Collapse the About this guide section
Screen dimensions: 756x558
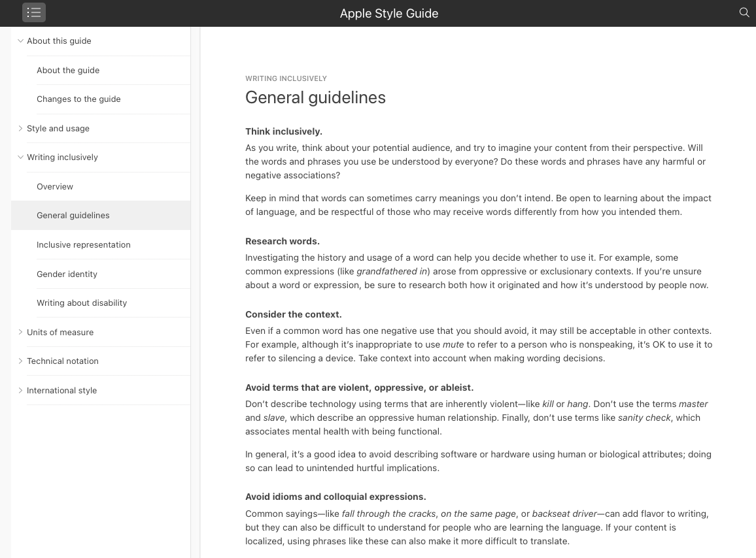(x=20, y=41)
